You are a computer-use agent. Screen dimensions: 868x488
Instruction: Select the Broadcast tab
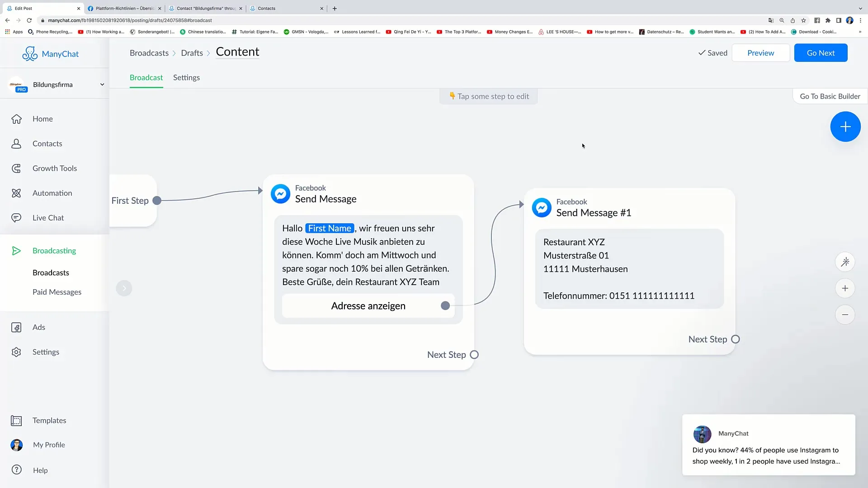pos(146,77)
